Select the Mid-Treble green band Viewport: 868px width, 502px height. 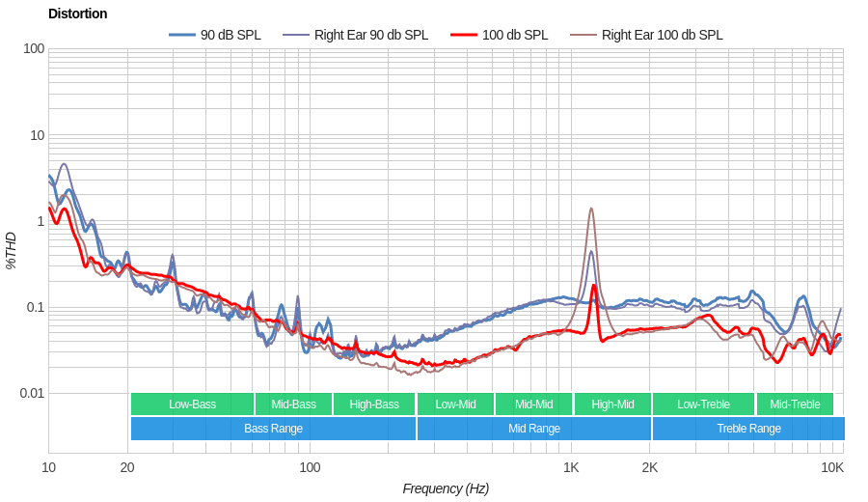tap(795, 404)
